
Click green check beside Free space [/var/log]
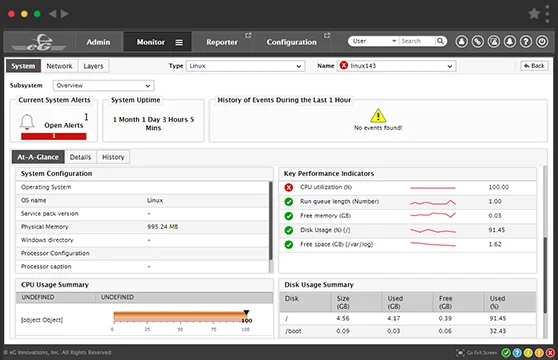(x=289, y=244)
